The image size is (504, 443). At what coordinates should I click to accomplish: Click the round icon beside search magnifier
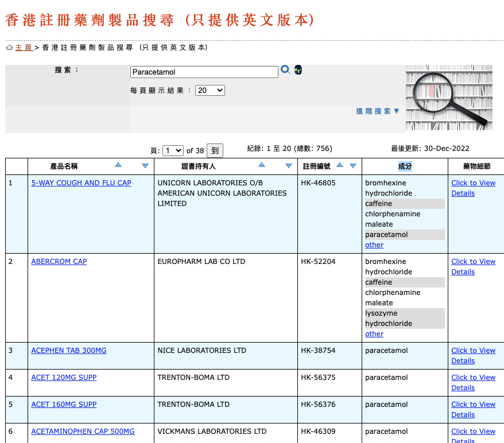tap(298, 70)
